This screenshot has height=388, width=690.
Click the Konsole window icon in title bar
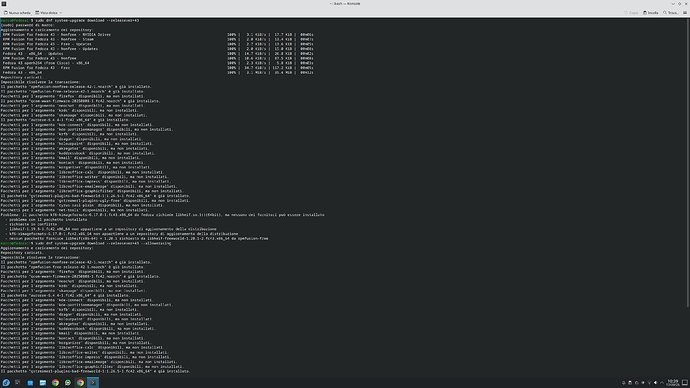[4, 4]
